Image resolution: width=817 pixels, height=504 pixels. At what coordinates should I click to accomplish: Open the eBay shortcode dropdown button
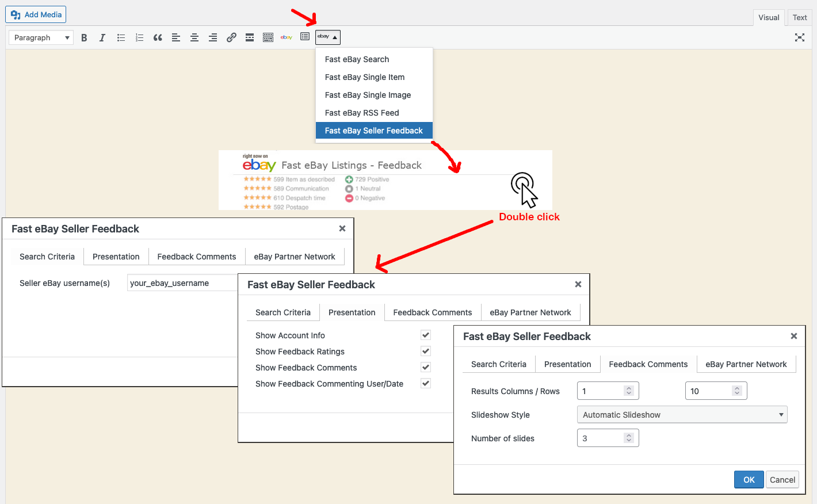(x=328, y=37)
